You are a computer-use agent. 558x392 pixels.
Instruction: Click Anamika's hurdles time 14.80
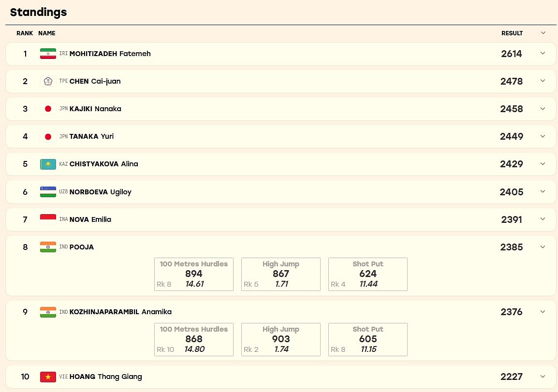point(195,349)
